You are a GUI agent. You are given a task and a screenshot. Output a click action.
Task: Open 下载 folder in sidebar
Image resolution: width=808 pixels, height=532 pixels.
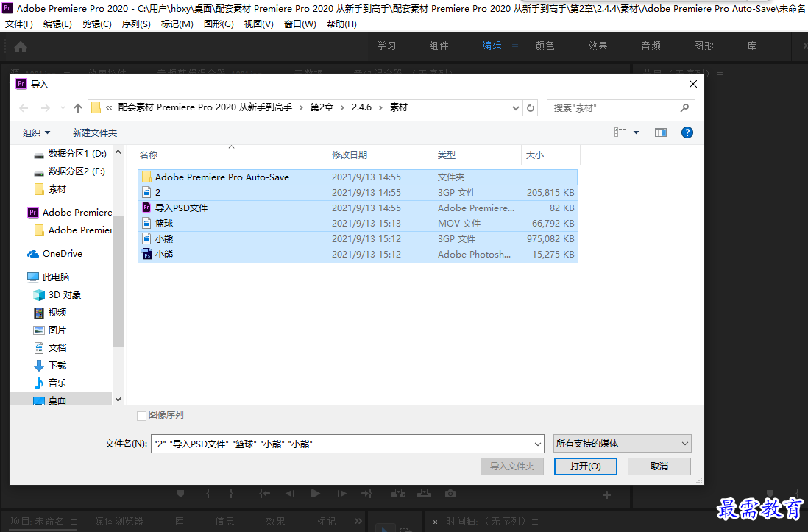[50, 365]
